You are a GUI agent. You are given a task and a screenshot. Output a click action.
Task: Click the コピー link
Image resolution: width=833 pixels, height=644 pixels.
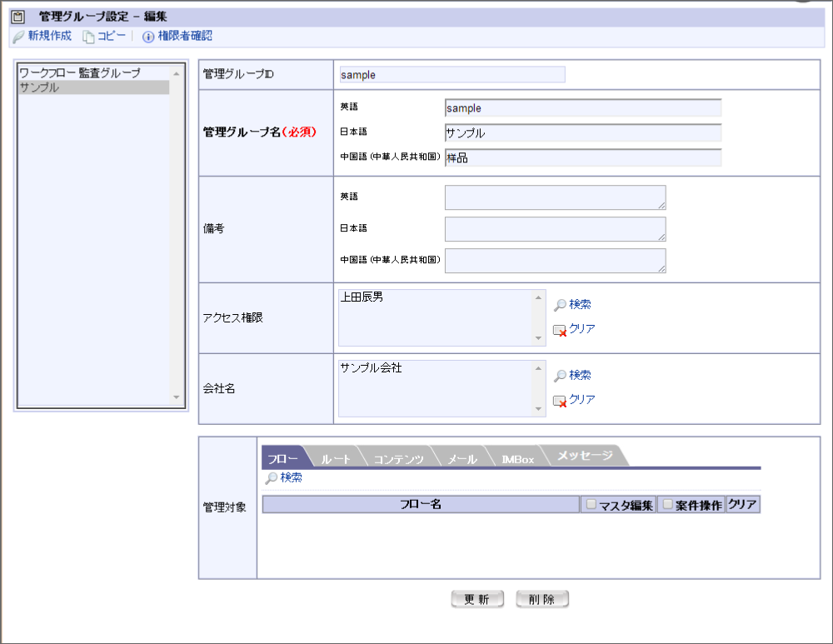(112, 36)
